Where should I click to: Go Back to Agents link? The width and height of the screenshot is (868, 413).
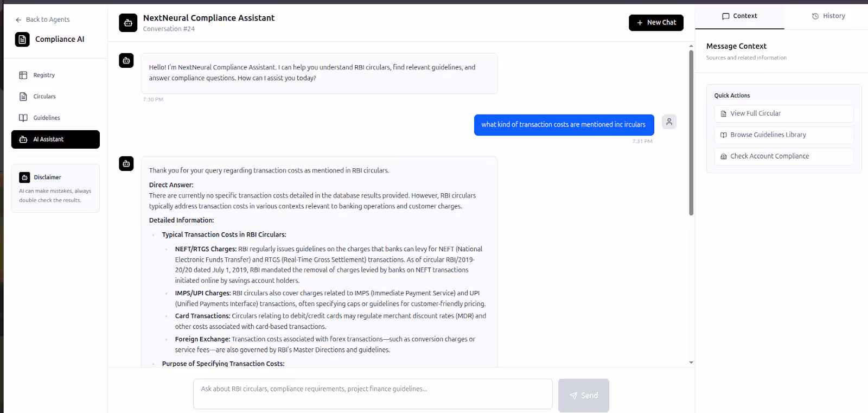click(42, 20)
